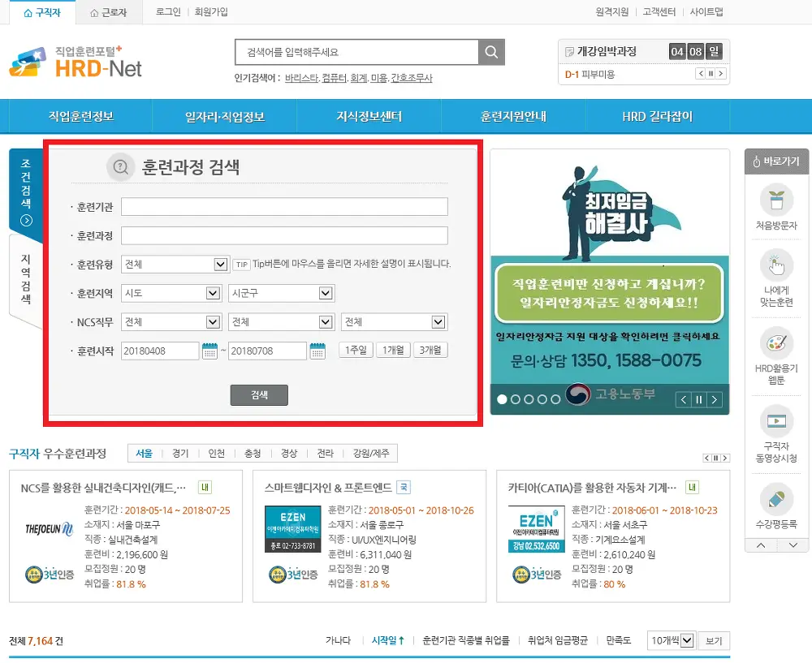Set training period to 1개월

[393, 350]
